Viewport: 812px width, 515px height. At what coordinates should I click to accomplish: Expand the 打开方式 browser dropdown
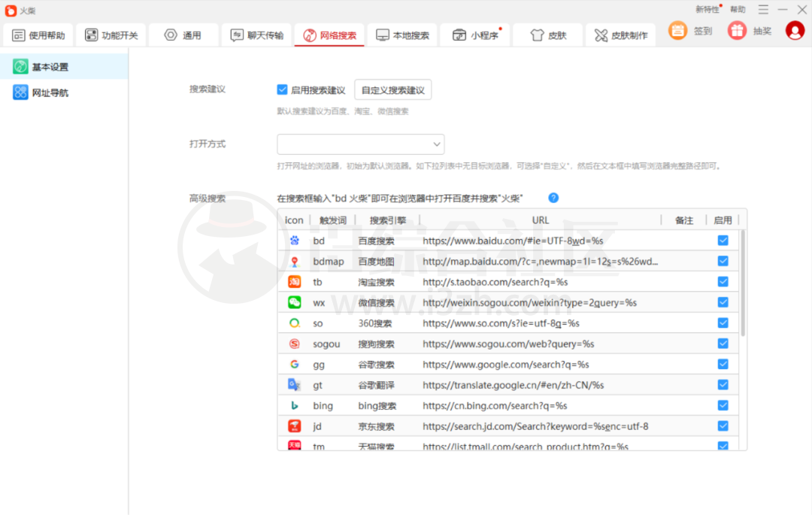pyautogui.click(x=361, y=144)
